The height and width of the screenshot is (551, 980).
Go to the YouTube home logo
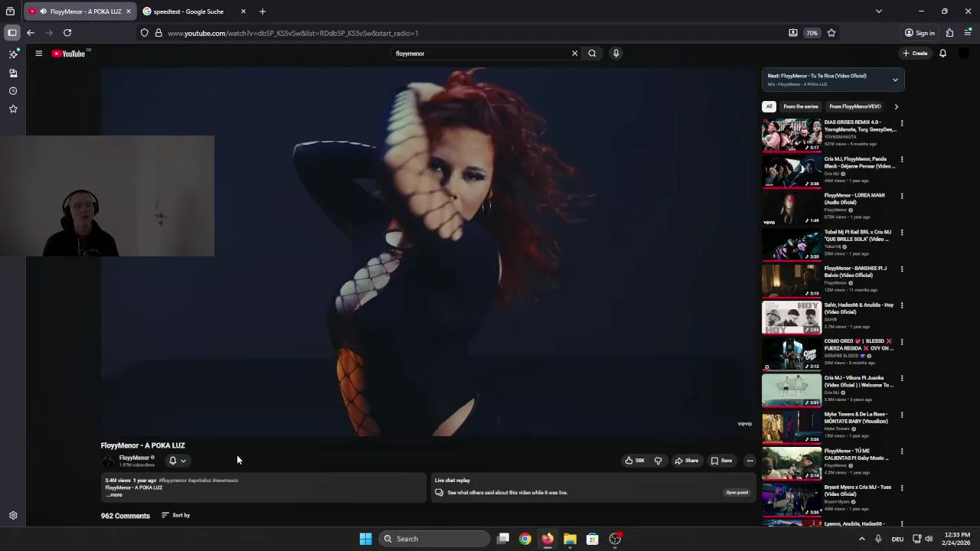69,54
